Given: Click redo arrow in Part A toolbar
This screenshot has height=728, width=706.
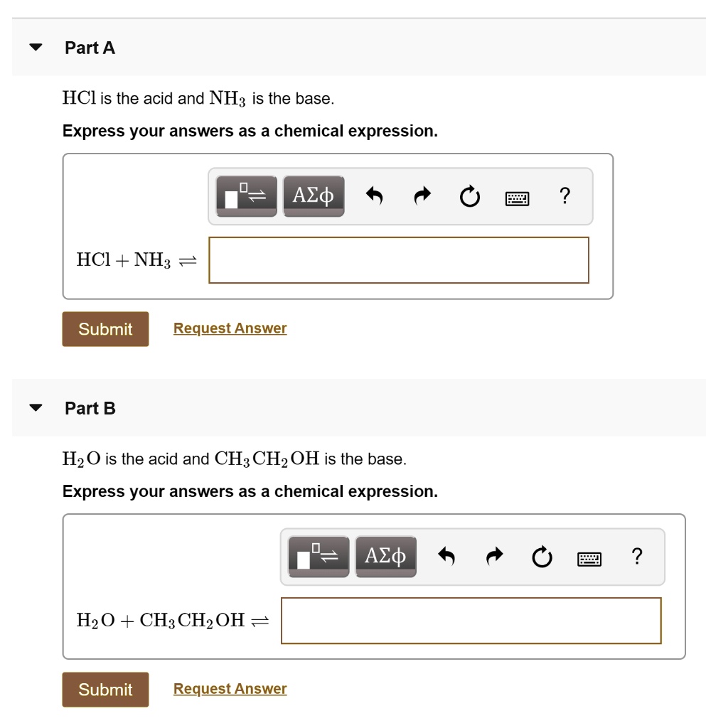Looking at the screenshot, I should pyautogui.click(x=423, y=196).
